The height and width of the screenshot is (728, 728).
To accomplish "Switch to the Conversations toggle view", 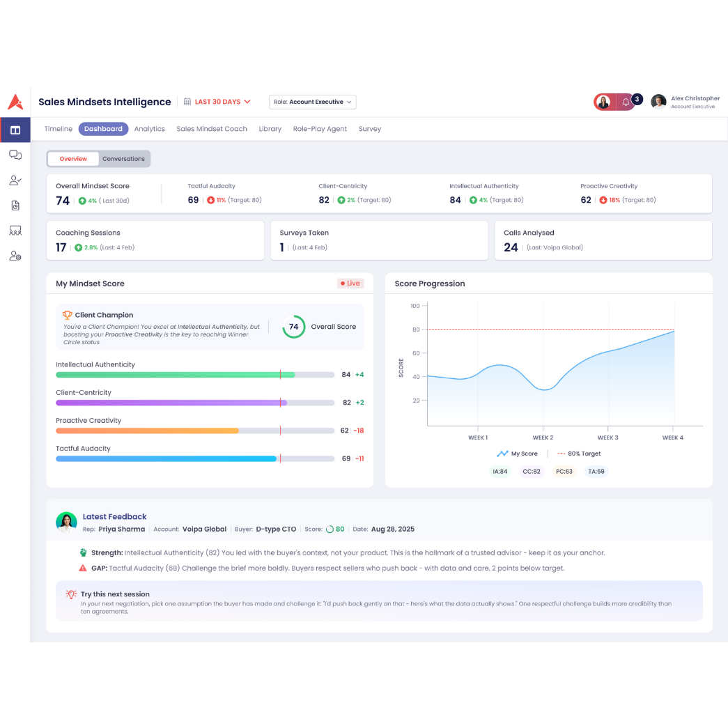I will tap(123, 159).
